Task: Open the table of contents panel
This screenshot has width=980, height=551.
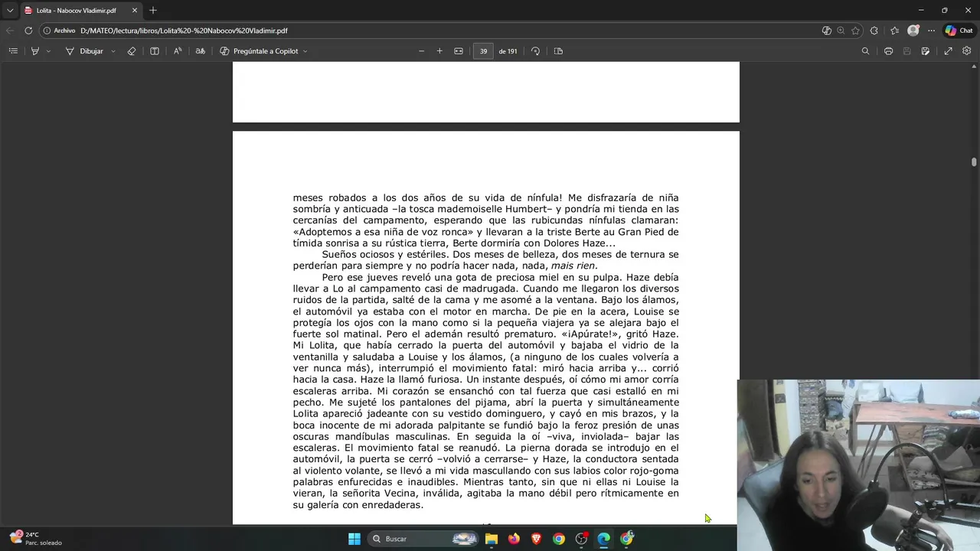Action: tap(13, 51)
